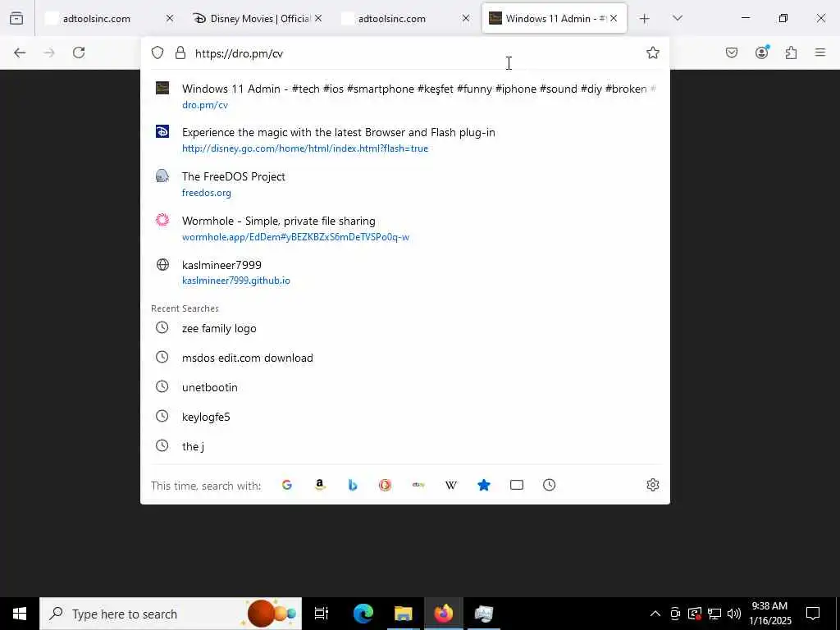Image resolution: width=840 pixels, height=630 pixels.
Task: Open the Firefox application menu
Action: tap(820, 52)
